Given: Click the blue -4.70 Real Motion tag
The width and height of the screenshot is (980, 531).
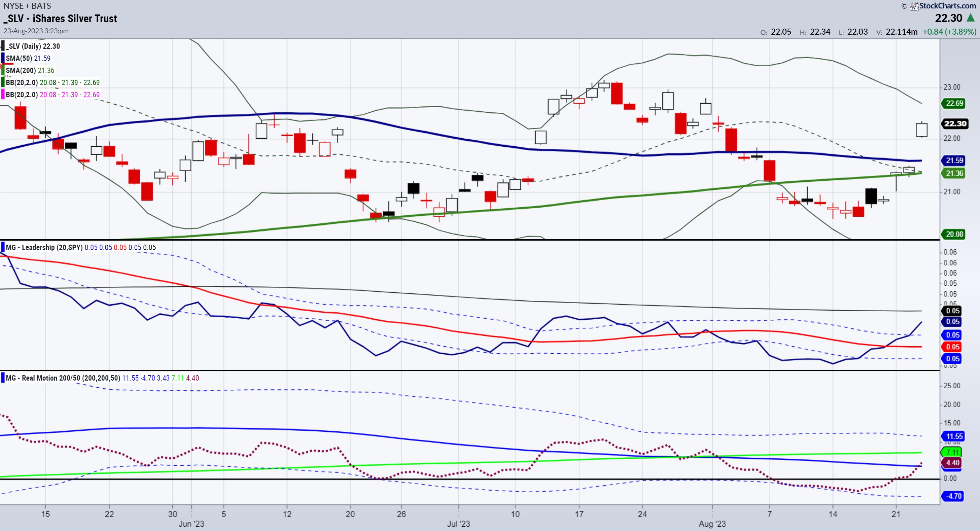Looking at the screenshot, I should (x=953, y=496).
